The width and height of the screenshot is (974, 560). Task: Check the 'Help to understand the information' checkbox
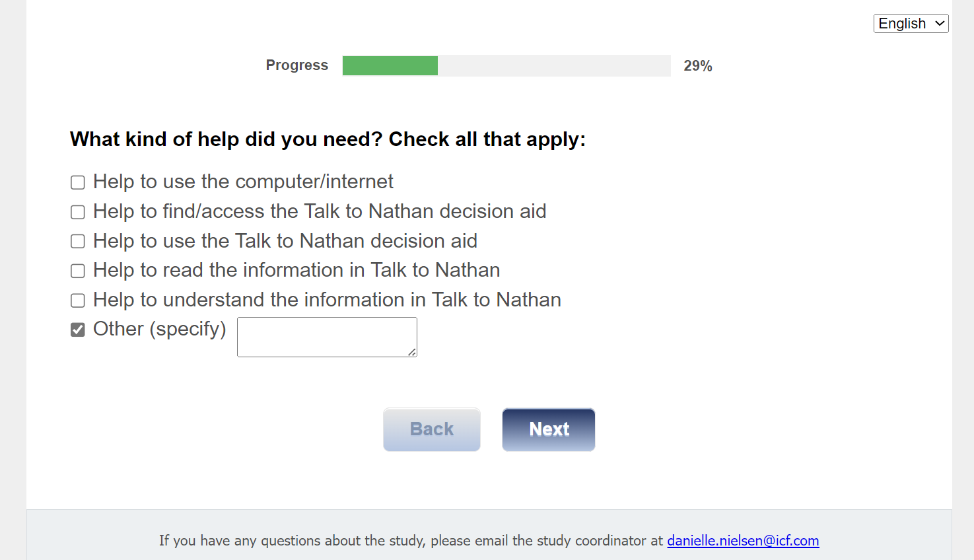(78, 300)
